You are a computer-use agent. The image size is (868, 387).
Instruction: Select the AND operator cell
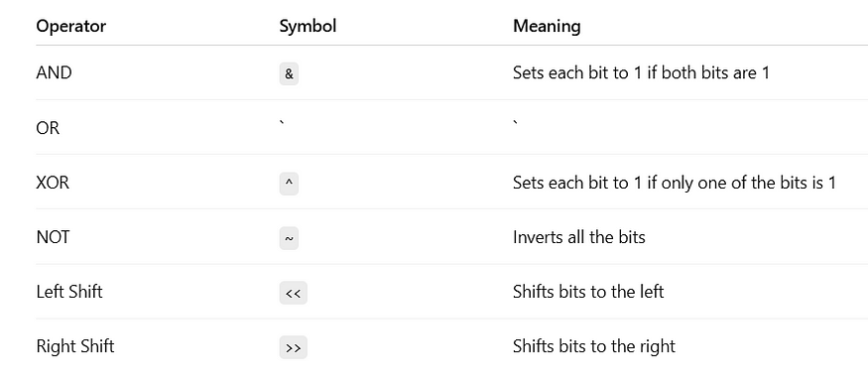pyautogui.click(x=54, y=72)
